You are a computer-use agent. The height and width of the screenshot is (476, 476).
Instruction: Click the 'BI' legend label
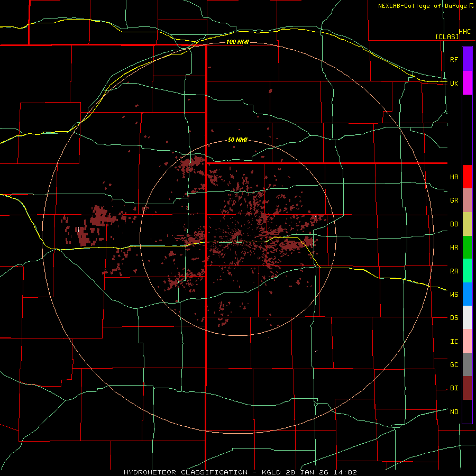(454, 388)
